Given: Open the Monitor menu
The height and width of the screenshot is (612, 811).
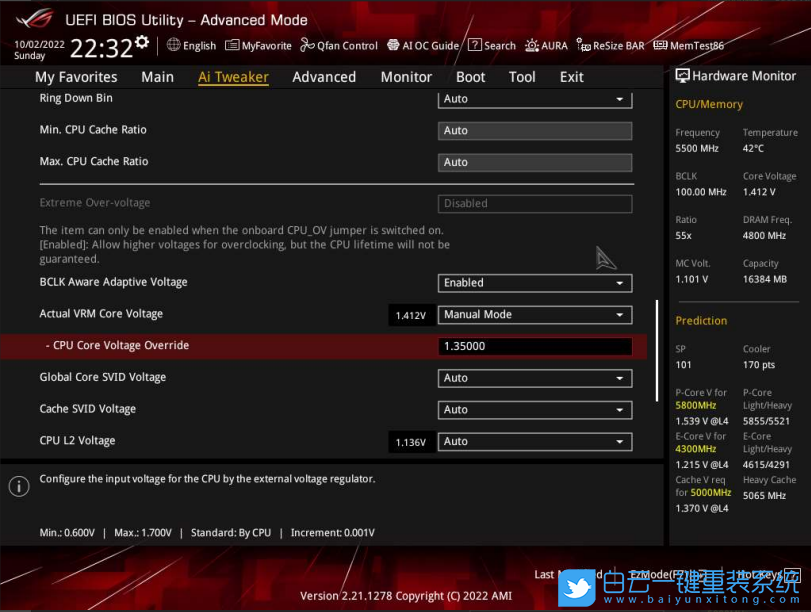Looking at the screenshot, I should pos(405,76).
